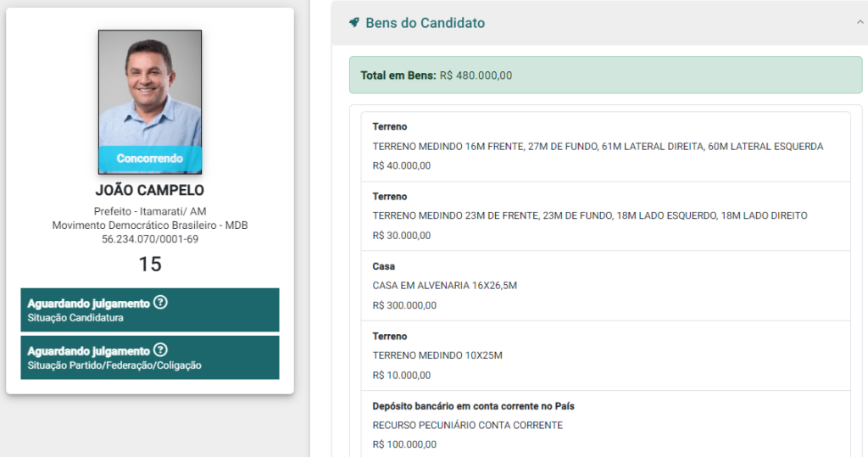Viewport: 868px width, 457px height.
Task: Select the Terreno entry valued R$ 30.000,00
Action: pos(605,216)
